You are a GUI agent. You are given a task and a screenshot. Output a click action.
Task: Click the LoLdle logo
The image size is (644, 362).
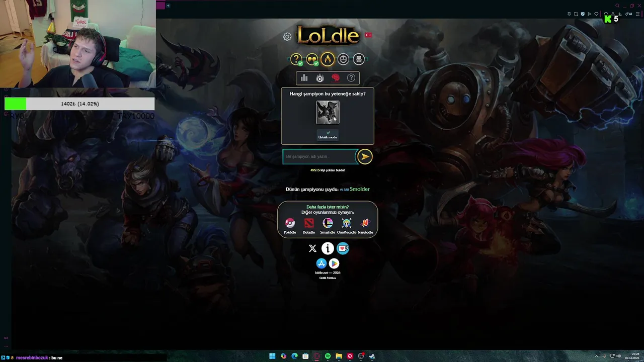coord(328,35)
